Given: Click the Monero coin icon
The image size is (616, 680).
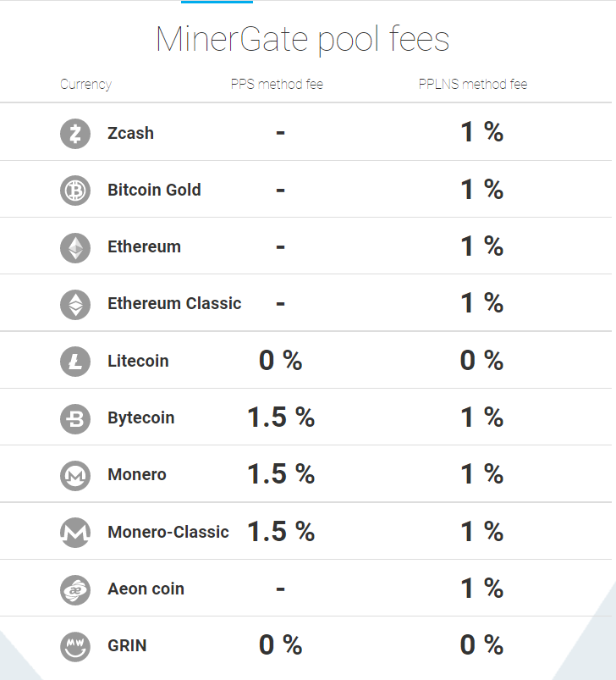Looking at the screenshot, I should coord(75,475).
